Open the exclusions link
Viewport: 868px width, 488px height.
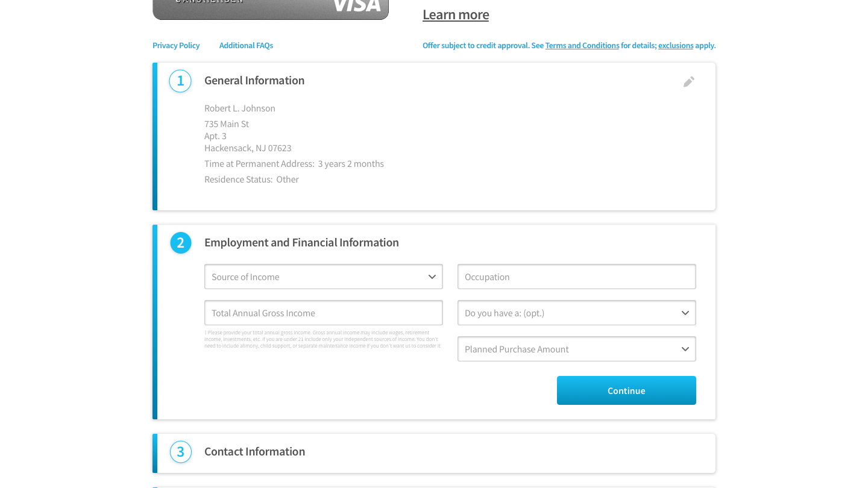[676, 46]
